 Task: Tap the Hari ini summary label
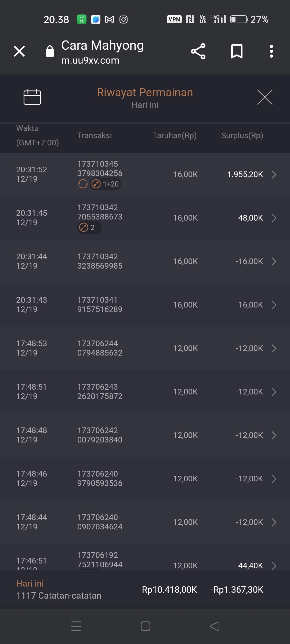coord(30,583)
